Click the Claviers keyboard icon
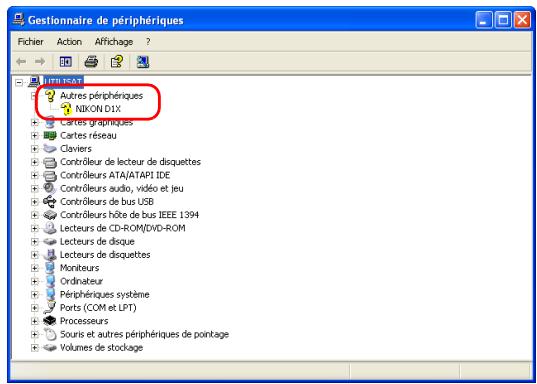The image size is (537, 384). pos(50,149)
